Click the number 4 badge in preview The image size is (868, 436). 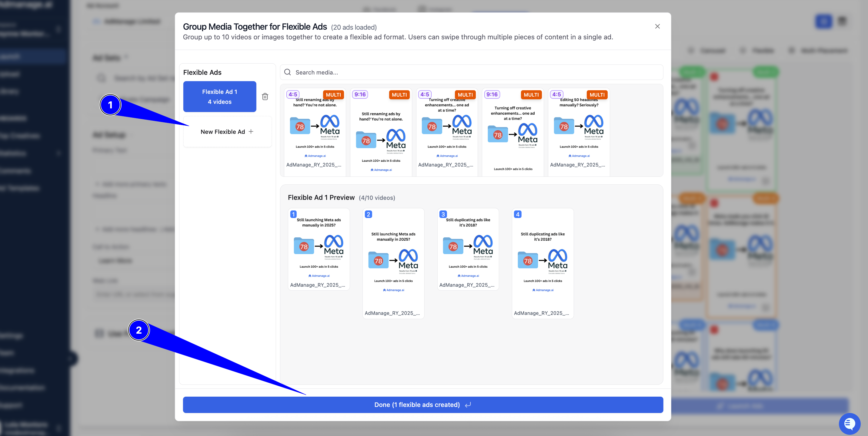[518, 214]
